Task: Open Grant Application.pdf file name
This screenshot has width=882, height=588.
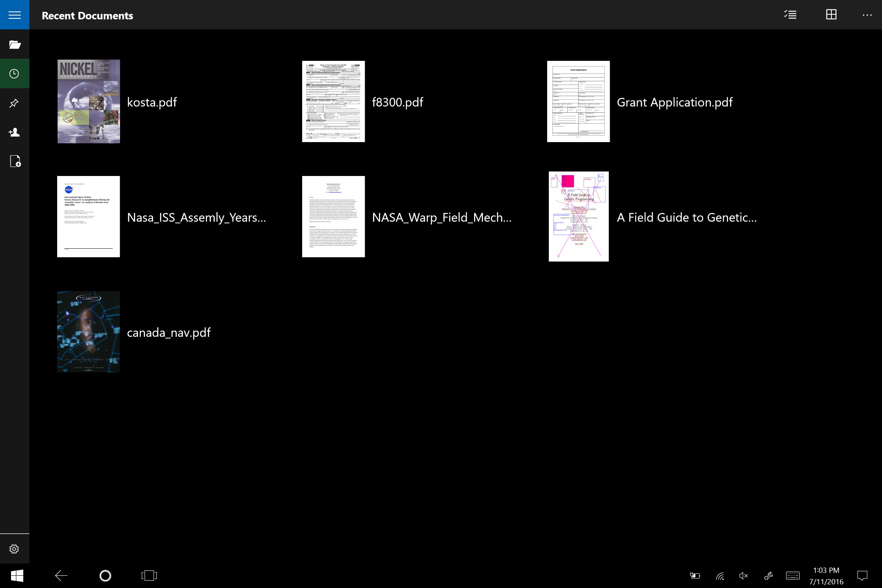Action: [675, 102]
